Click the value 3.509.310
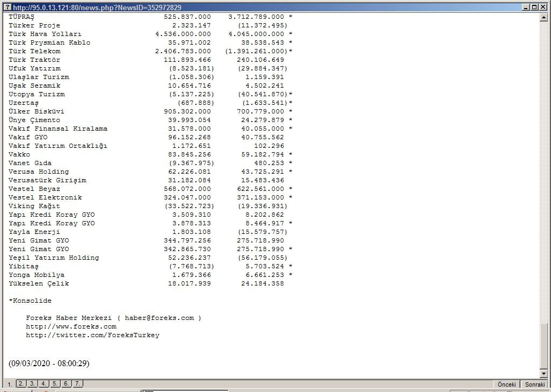551x392 pixels. pyautogui.click(x=192, y=215)
